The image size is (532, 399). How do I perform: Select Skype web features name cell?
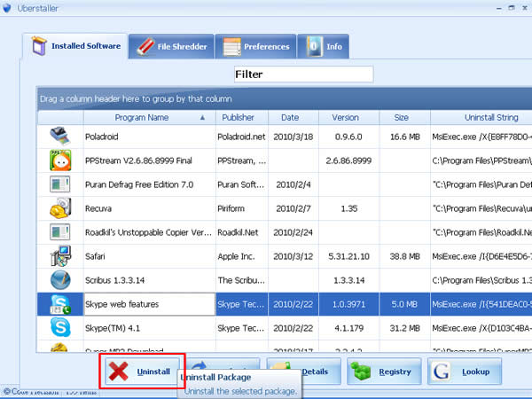[150, 304]
